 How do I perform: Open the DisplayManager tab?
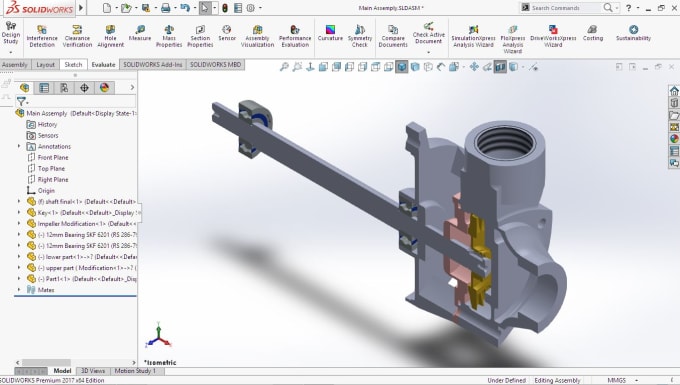point(105,88)
